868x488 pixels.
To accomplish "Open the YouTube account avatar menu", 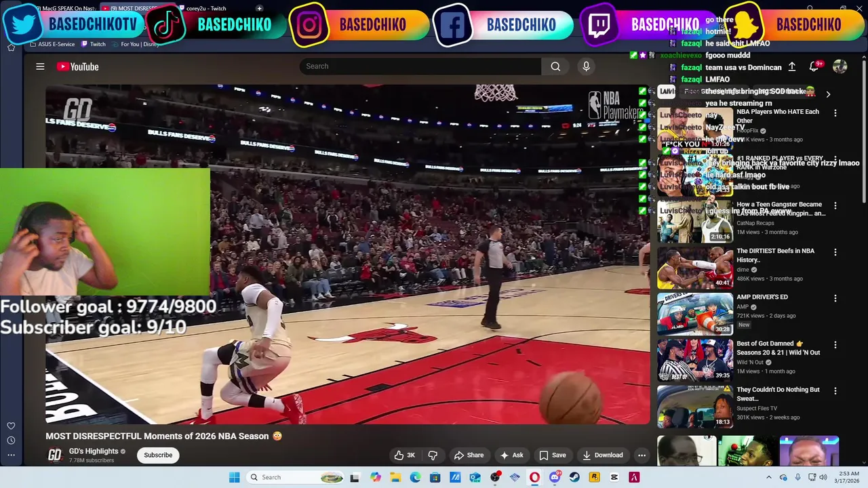I will (x=840, y=66).
